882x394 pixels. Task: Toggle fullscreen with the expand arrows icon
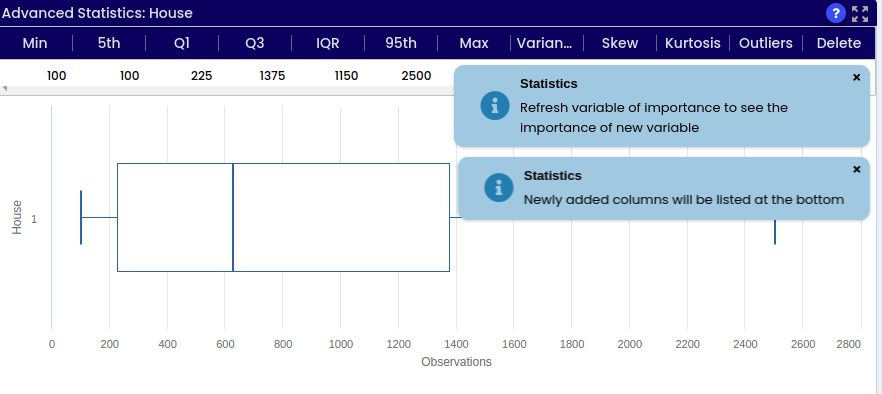tap(860, 14)
